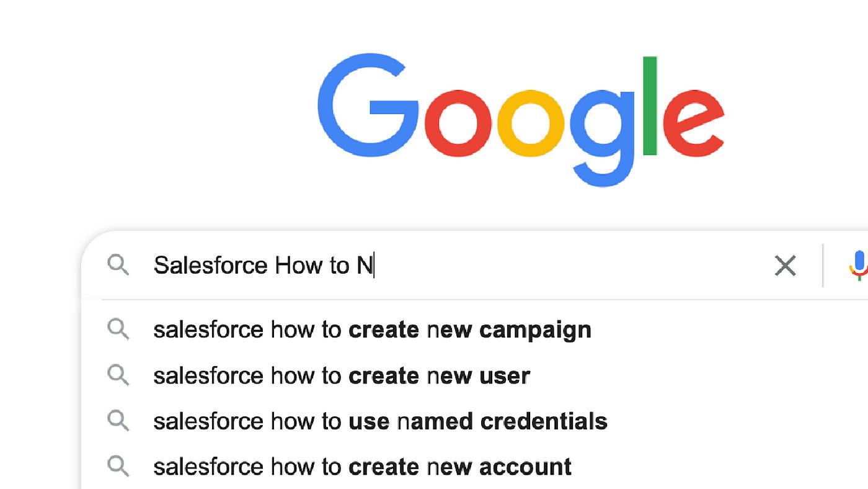Select the microphone icon for voice search

click(858, 266)
